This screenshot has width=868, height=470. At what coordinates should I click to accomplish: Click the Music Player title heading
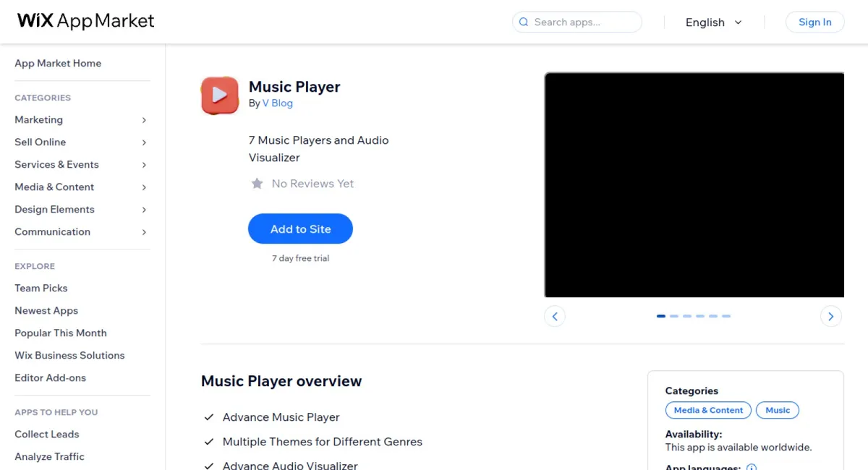coord(294,87)
